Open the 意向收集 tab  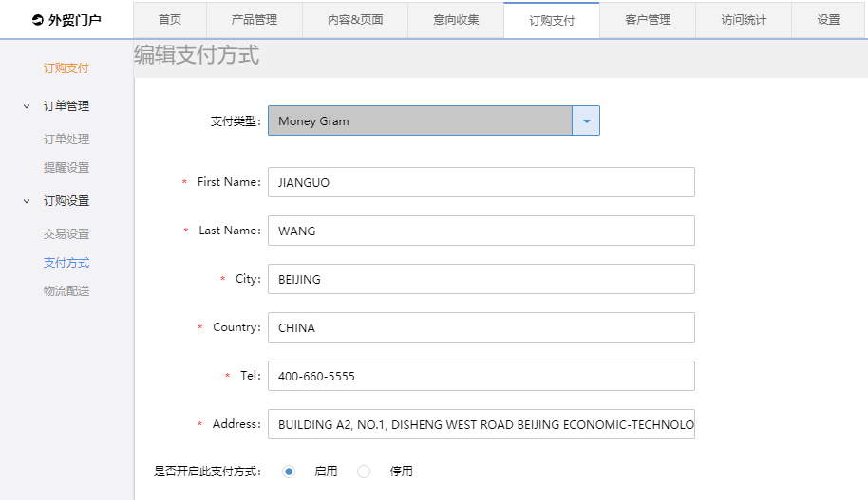click(x=456, y=20)
